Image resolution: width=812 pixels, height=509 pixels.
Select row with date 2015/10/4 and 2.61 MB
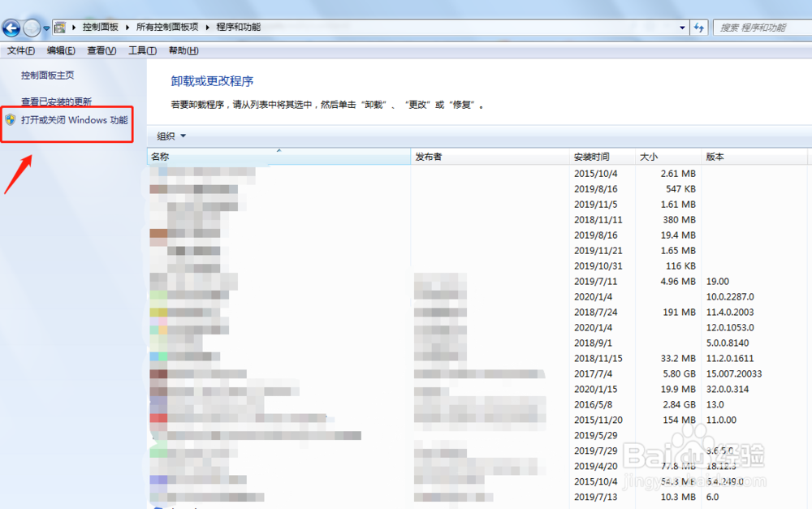coord(478,174)
